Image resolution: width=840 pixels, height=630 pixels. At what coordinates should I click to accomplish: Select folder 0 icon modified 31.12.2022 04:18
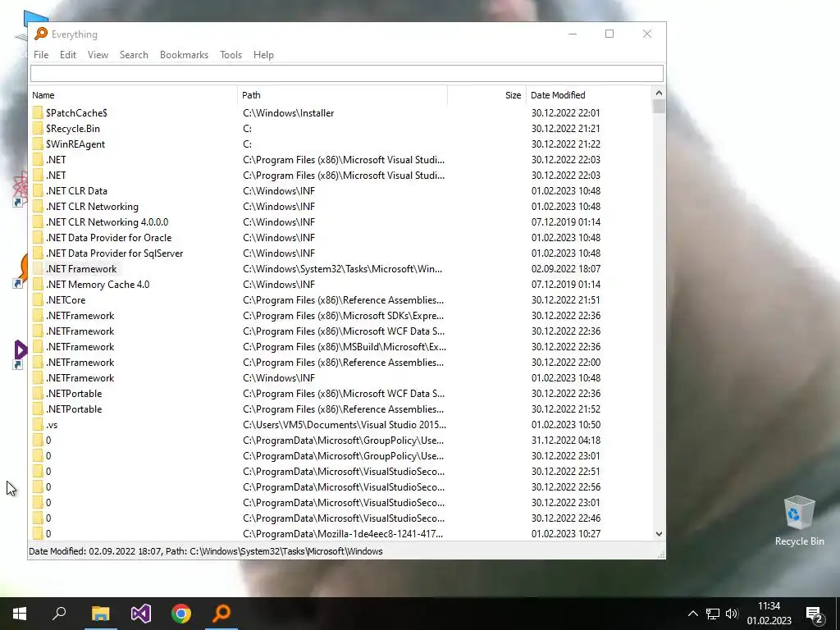click(38, 441)
